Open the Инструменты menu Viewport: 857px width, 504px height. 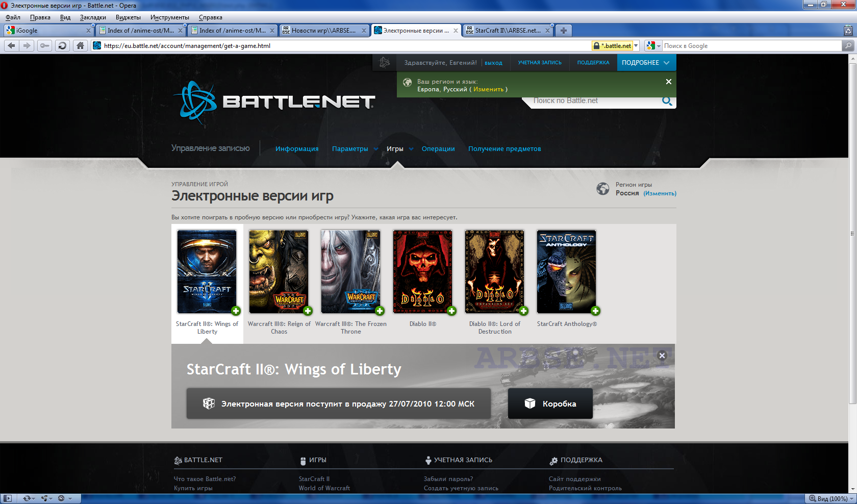coord(169,17)
